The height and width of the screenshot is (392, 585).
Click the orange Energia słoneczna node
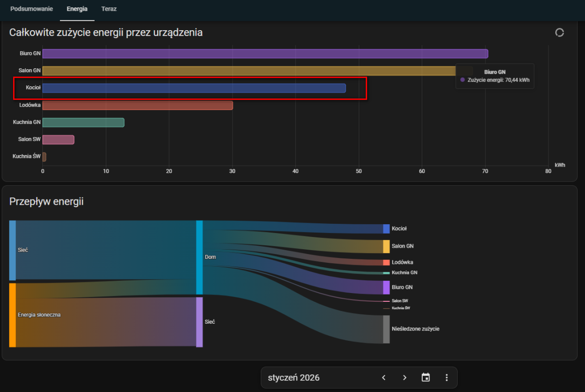13,315
